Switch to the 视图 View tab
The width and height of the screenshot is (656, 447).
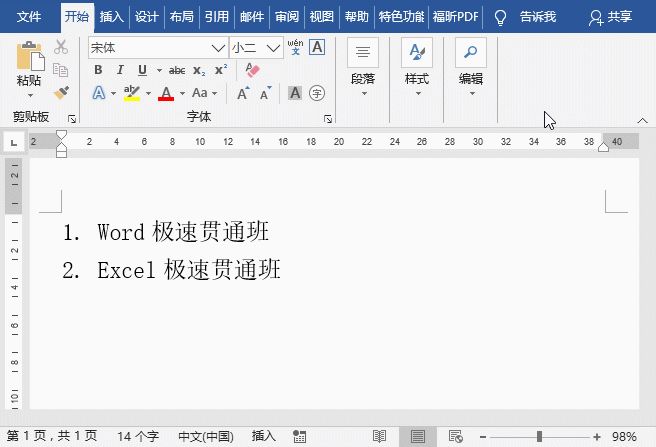(x=322, y=17)
